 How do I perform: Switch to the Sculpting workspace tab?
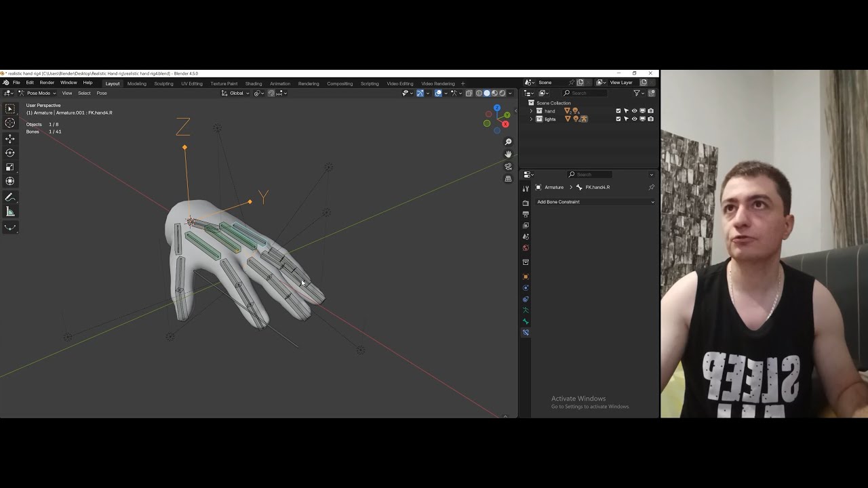coord(163,83)
